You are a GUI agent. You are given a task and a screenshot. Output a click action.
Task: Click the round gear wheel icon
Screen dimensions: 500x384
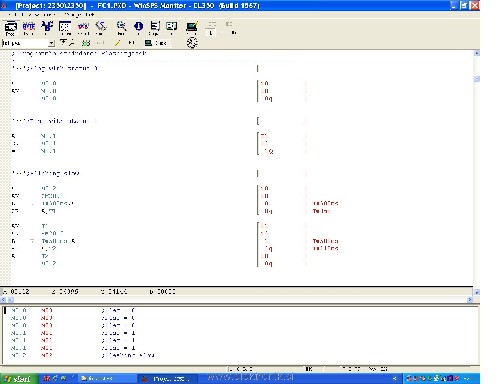click(192, 43)
